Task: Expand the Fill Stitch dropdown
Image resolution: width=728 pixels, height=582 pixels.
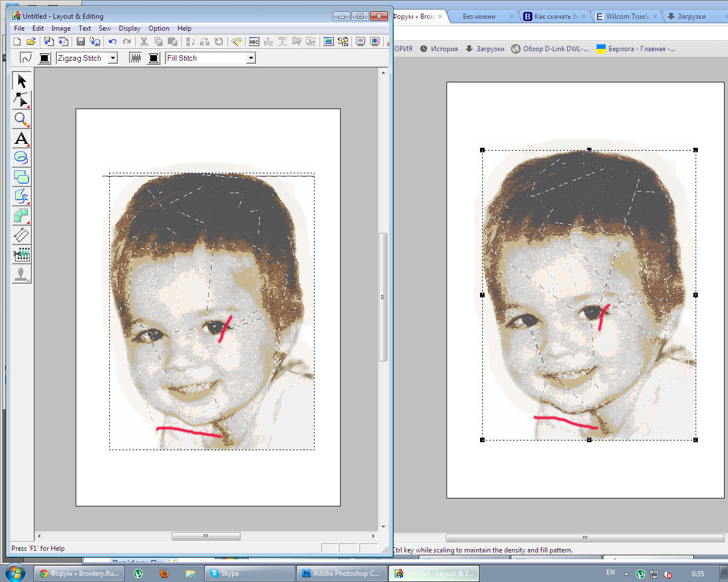Action: [251, 58]
